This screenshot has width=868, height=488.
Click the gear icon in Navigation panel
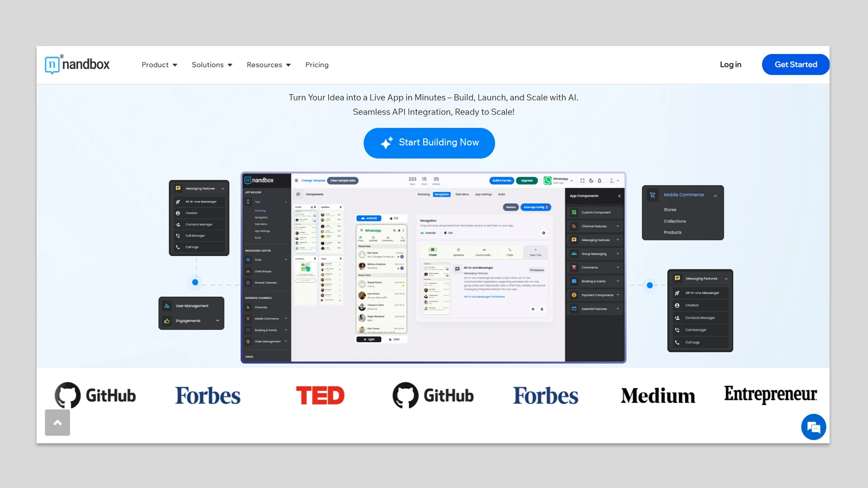coord(543,233)
